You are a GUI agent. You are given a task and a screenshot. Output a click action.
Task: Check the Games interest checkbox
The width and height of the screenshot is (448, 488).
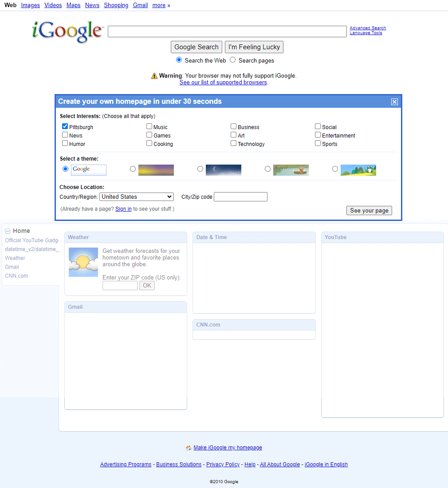point(149,135)
